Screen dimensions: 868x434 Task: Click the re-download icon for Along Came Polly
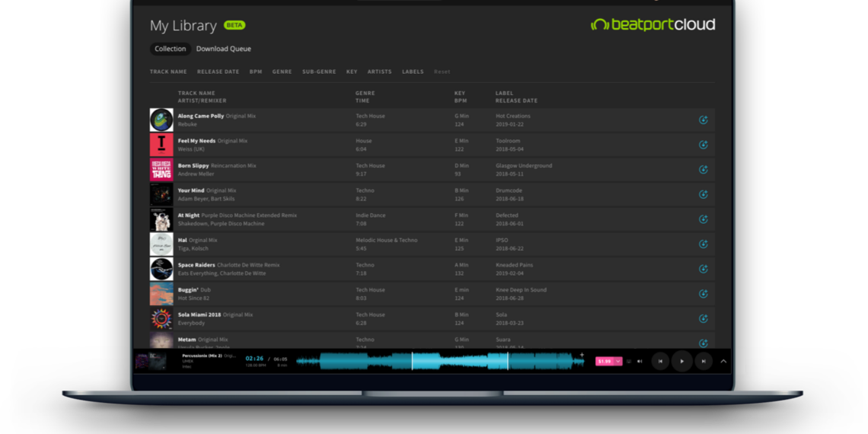703,120
